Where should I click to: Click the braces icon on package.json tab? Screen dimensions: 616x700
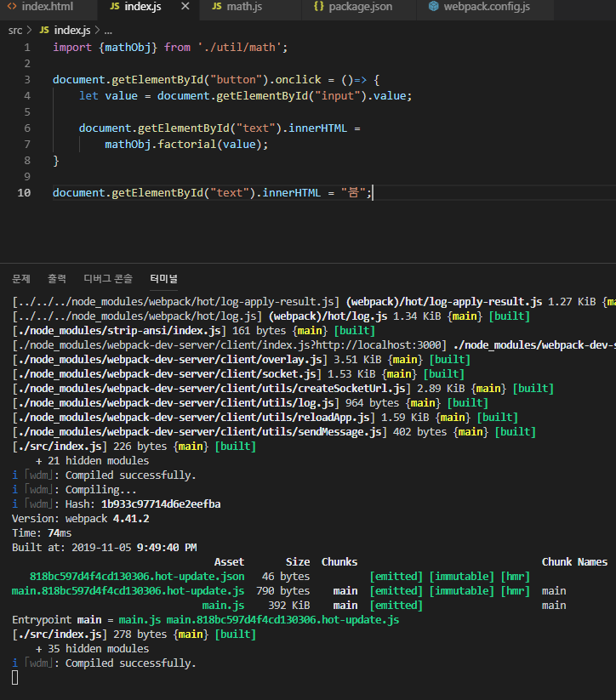319,7
